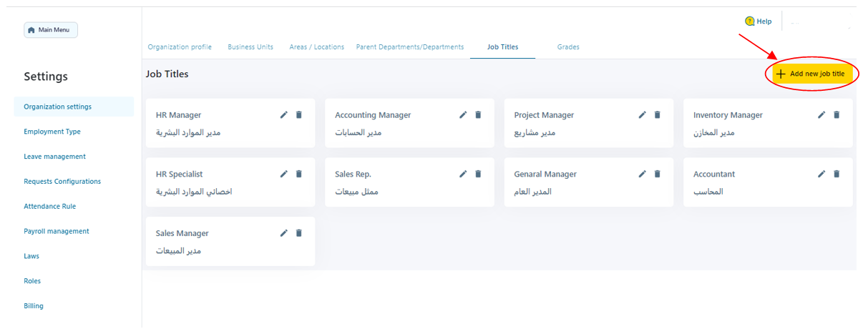Open Attendance Rule settings

pyautogui.click(x=50, y=206)
